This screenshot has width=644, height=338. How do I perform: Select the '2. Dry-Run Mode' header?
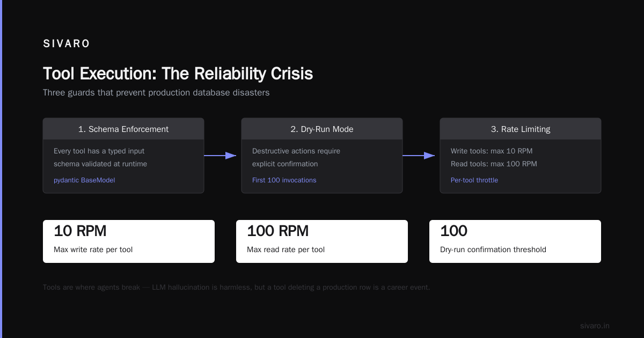coord(322,129)
